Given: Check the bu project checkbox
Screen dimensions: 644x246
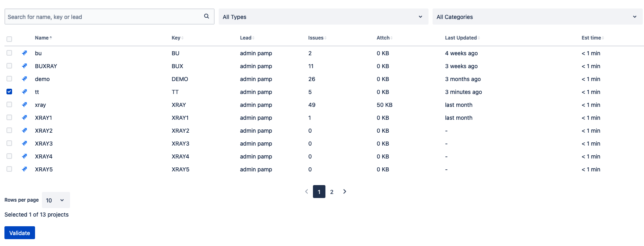Looking at the screenshot, I should coord(9,53).
